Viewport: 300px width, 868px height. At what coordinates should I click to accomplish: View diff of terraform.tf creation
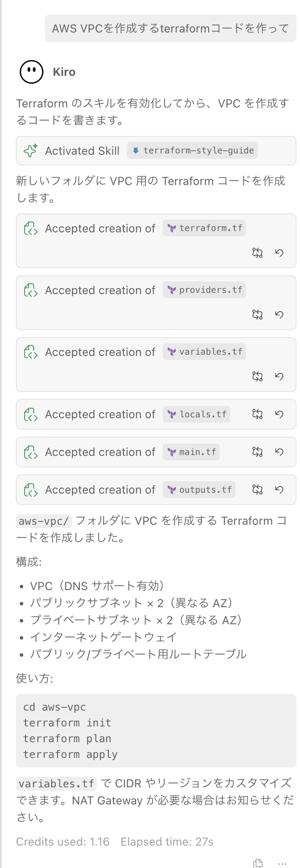point(257,253)
